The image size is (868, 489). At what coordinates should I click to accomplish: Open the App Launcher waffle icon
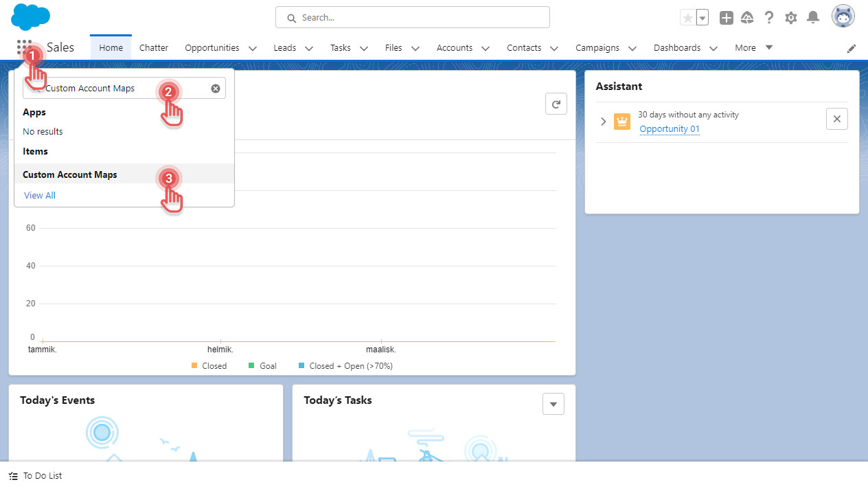pos(23,45)
